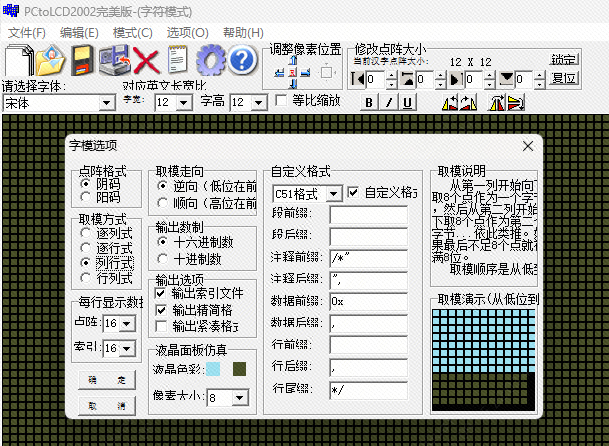The height and width of the screenshot is (446, 609).
Task: Toggle Italic font style button
Action: [x=388, y=103]
